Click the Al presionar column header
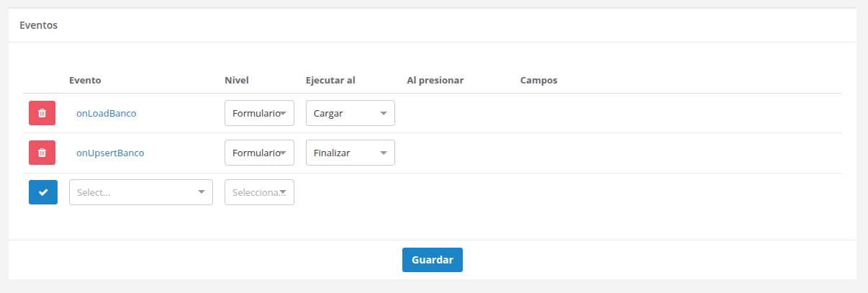This screenshot has height=293, width=868. (x=435, y=80)
